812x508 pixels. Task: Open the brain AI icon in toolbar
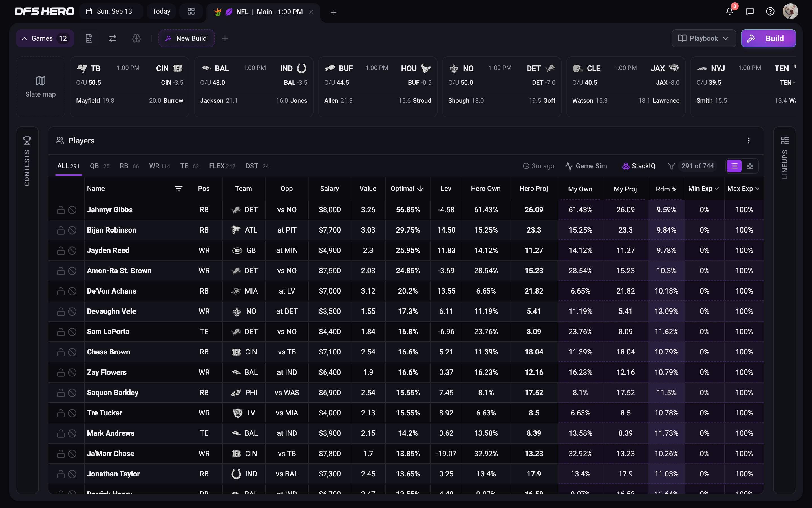136,38
